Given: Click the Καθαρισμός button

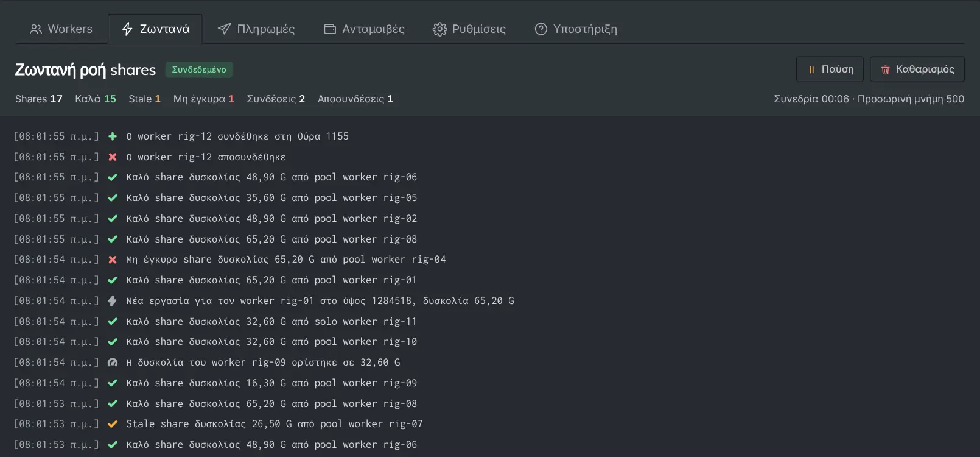Looking at the screenshot, I should click(917, 69).
